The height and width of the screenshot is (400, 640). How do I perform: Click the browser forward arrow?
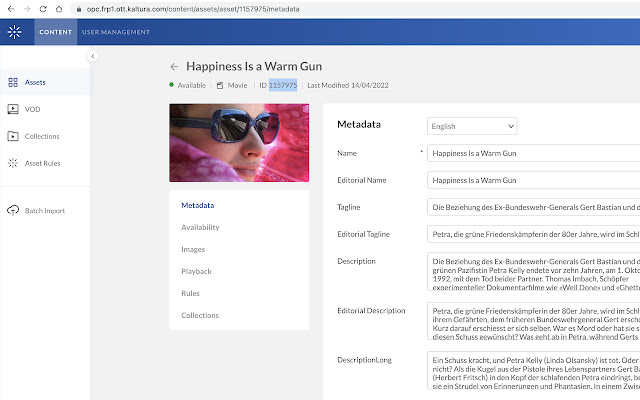point(27,9)
